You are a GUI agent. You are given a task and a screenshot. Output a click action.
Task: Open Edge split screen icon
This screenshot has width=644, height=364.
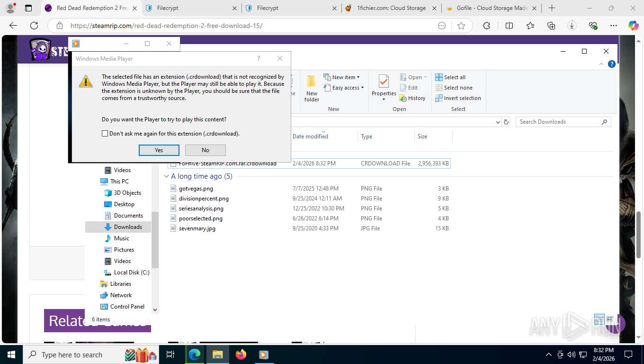coord(509,26)
